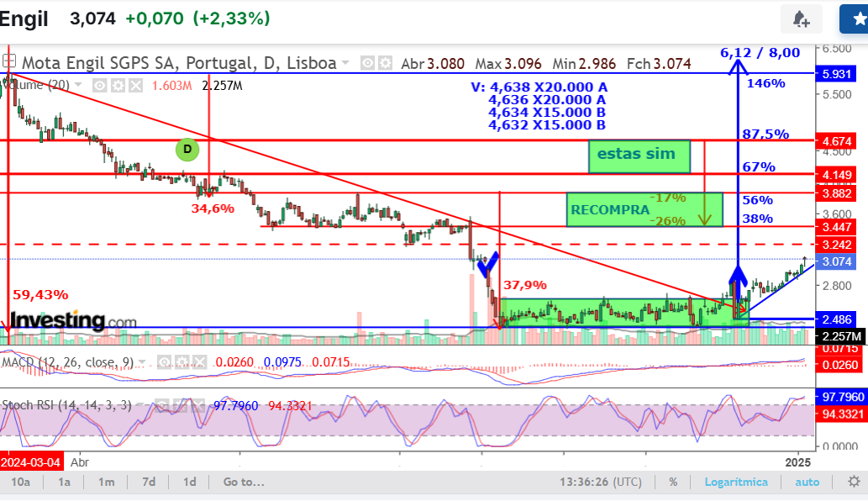This screenshot has width=868, height=501.
Task: Click the 97.7960 Stoch RSI axis label
Action: coord(842,397)
